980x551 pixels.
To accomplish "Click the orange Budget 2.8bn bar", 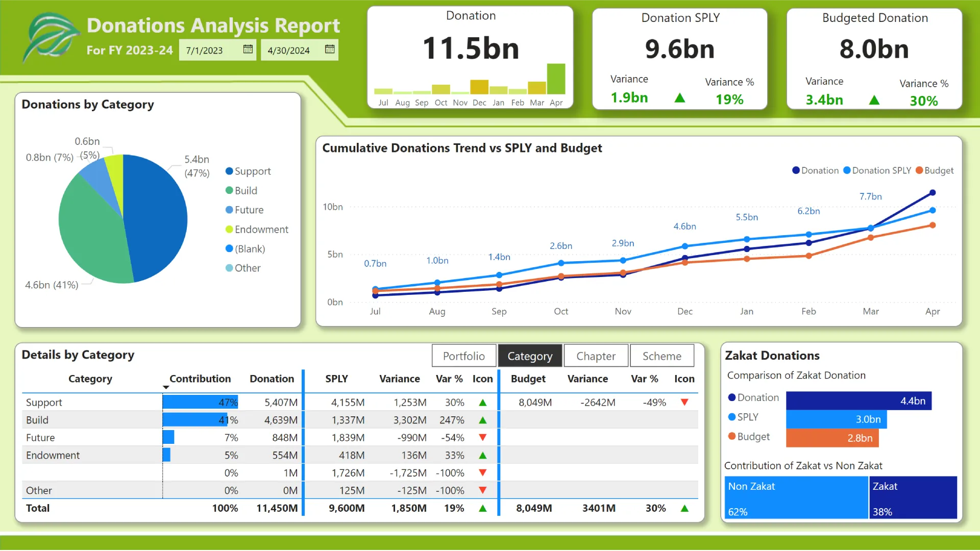I will pyautogui.click(x=832, y=438).
